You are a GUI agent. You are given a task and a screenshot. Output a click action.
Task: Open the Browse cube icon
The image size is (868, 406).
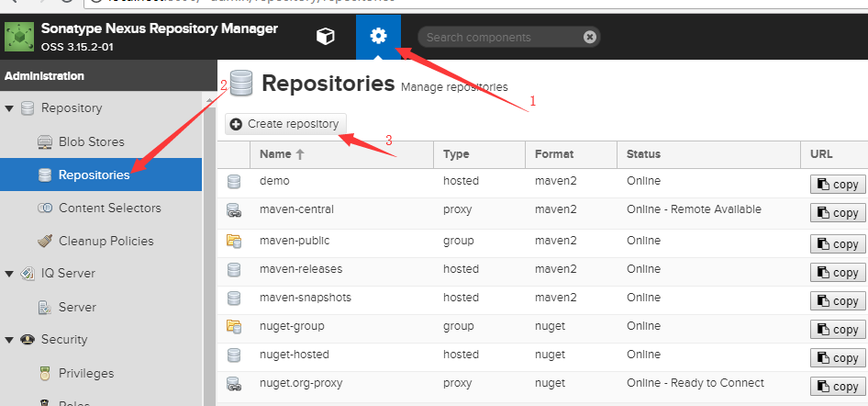[x=325, y=37]
